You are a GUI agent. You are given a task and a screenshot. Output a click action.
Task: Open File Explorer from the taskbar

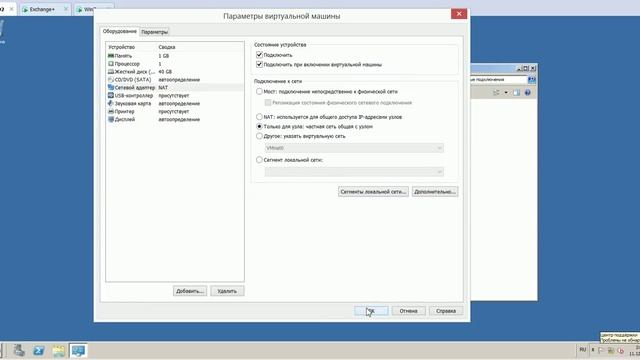(x=59, y=351)
